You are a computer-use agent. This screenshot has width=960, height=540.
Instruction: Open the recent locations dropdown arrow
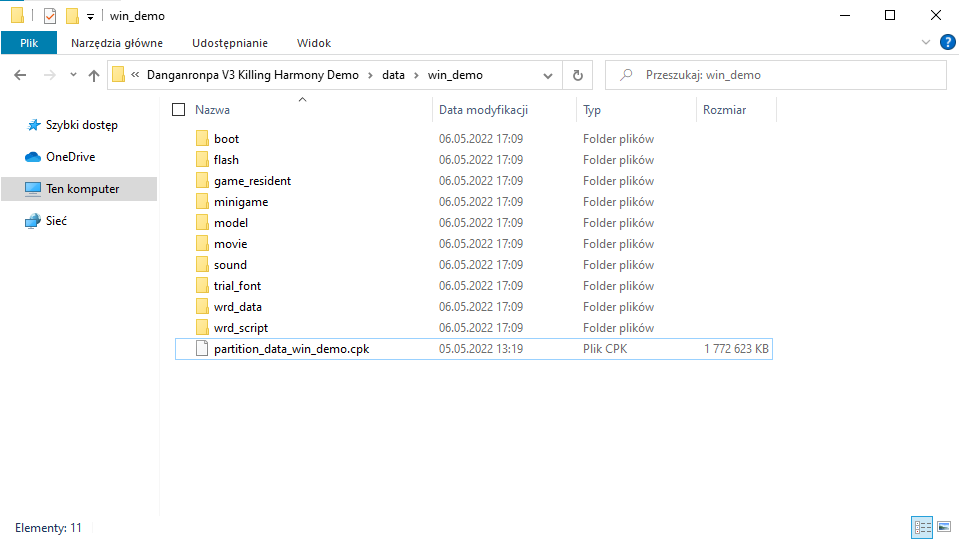[x=73, y=75]
